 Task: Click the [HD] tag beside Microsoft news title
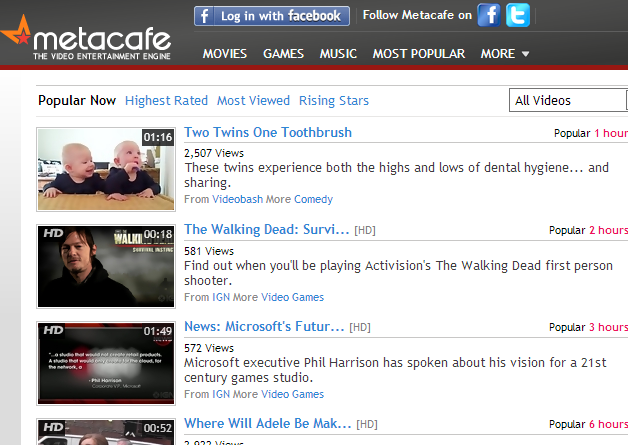360,328
